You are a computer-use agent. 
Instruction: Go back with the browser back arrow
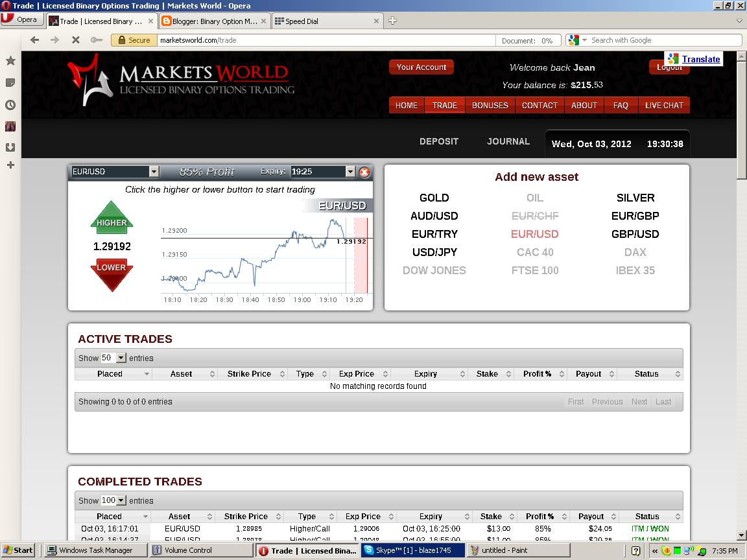pyautogui.click(x=34, y=40)
